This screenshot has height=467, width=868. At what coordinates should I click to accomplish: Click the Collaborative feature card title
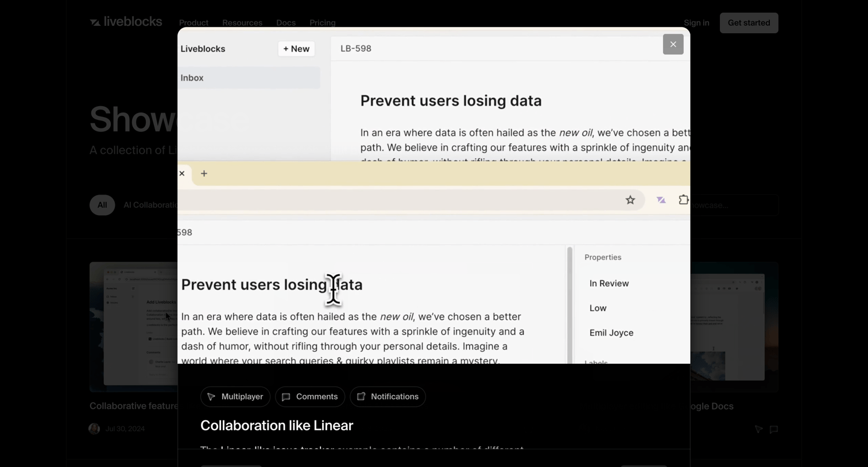(134, 406)
